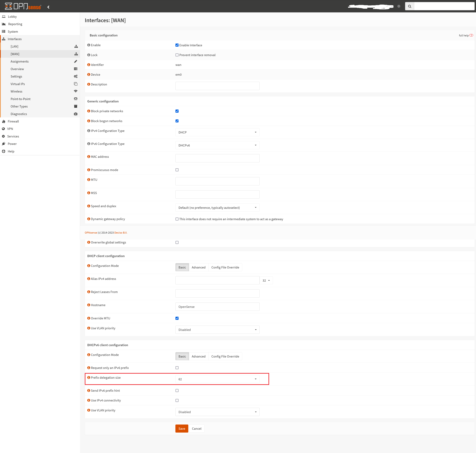Image resolution: width=476 pixels, height=453 pixels.
Task: Click the Assignments pencil icon
Action: tap(76, 61)
